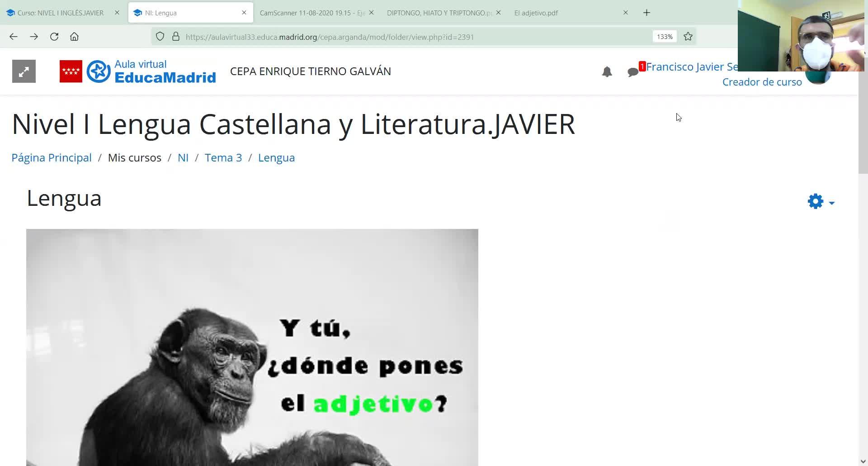Reset the 133% zoom level indicator
868x466 pixels.
[x=665, y=37]
